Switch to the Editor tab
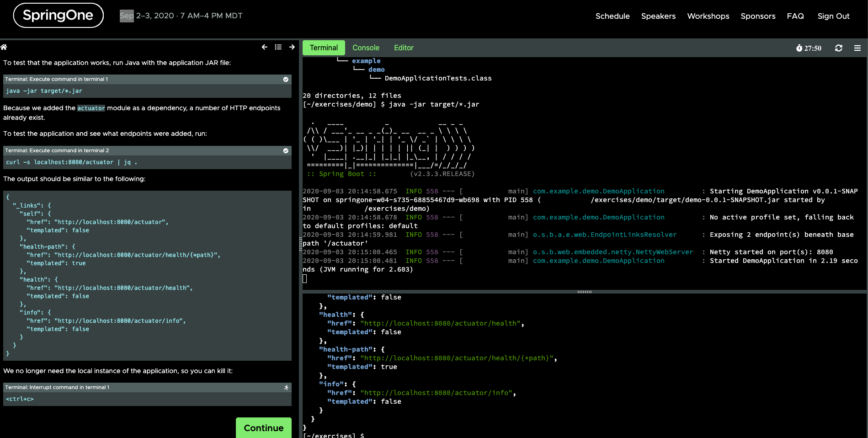 point(404,48)
